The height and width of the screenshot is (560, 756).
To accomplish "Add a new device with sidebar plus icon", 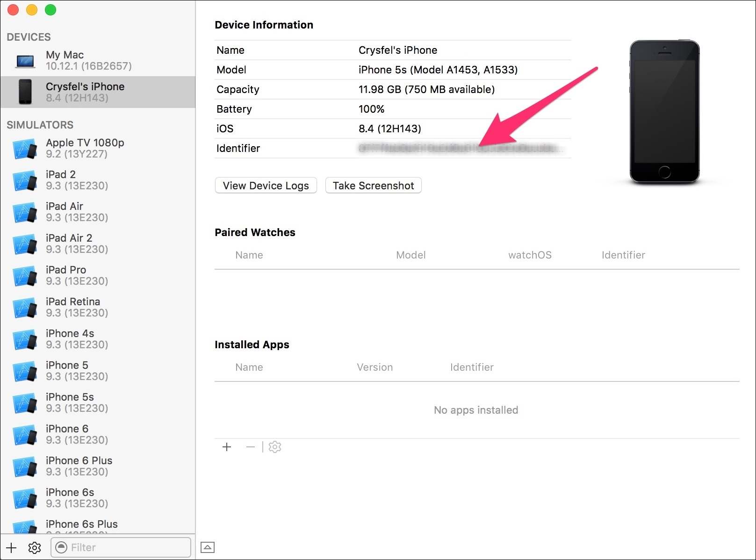I will 11,547.
